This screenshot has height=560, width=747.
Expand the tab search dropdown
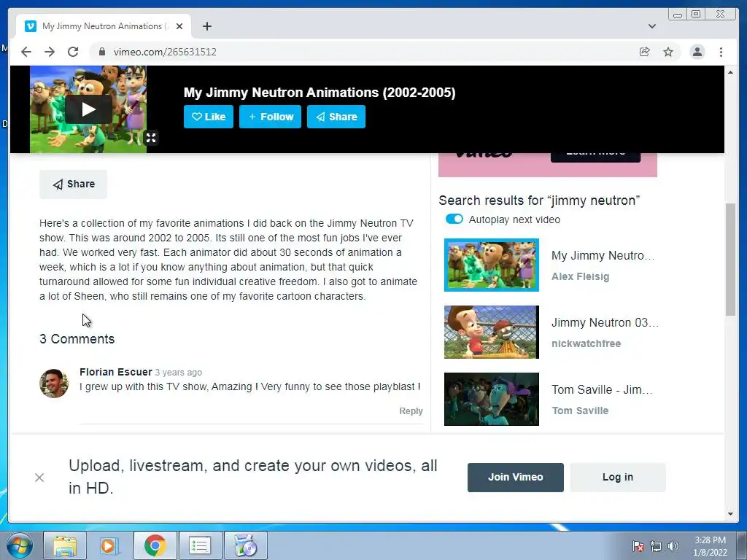click(652, 26)
